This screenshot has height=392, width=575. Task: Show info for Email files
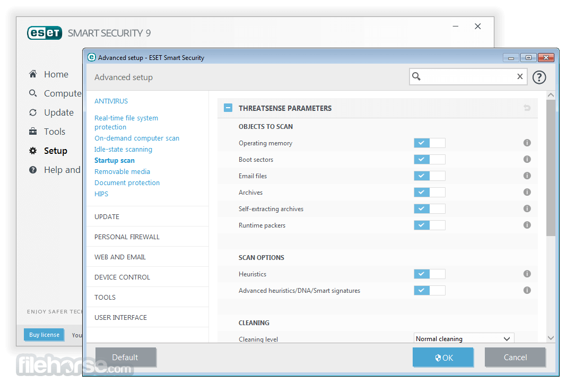click(527, 176)
